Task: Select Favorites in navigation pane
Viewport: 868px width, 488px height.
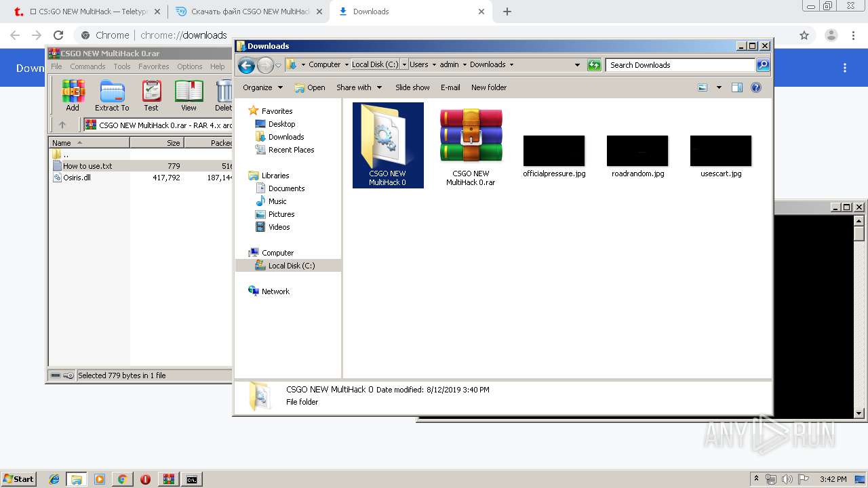Action: pos(271,111)
